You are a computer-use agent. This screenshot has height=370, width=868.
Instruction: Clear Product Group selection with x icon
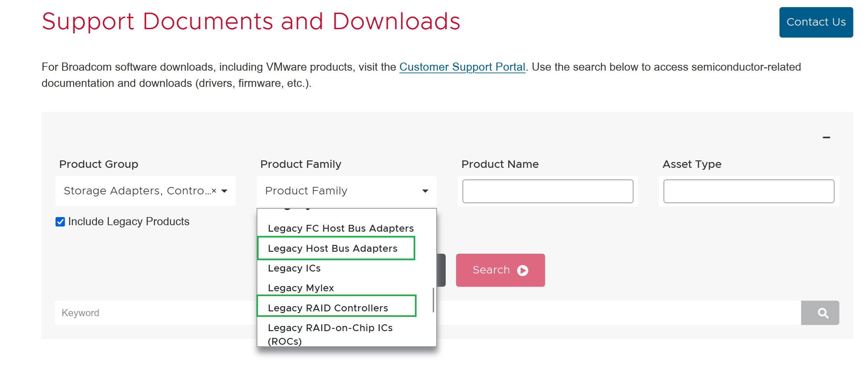click(x=214, y=191)
